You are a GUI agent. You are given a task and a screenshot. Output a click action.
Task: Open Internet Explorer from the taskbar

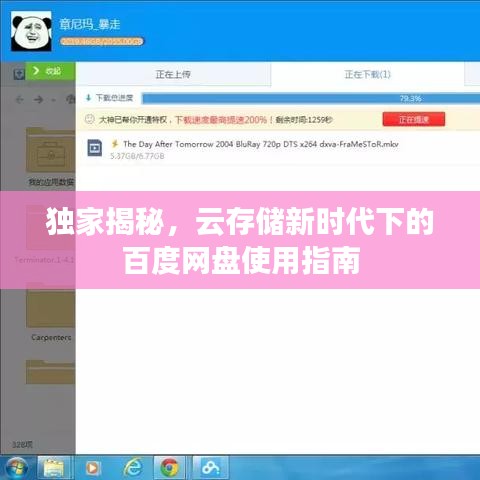133,467
